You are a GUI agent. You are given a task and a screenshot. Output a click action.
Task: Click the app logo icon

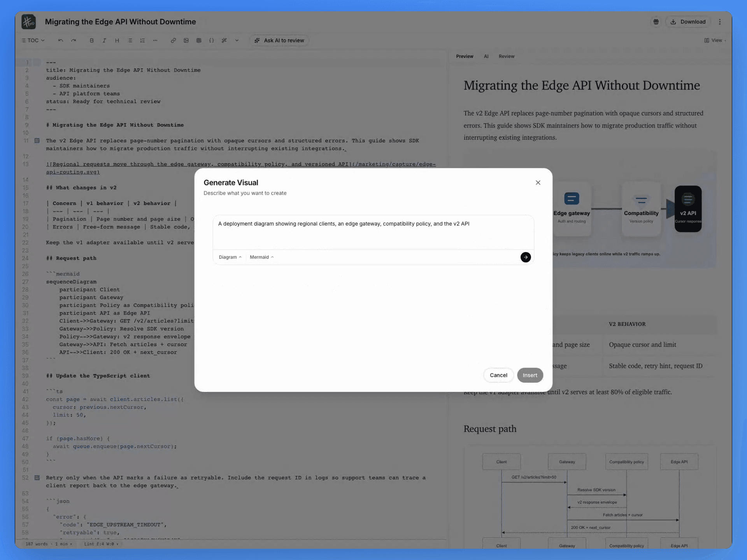click(x=28, y=22)
